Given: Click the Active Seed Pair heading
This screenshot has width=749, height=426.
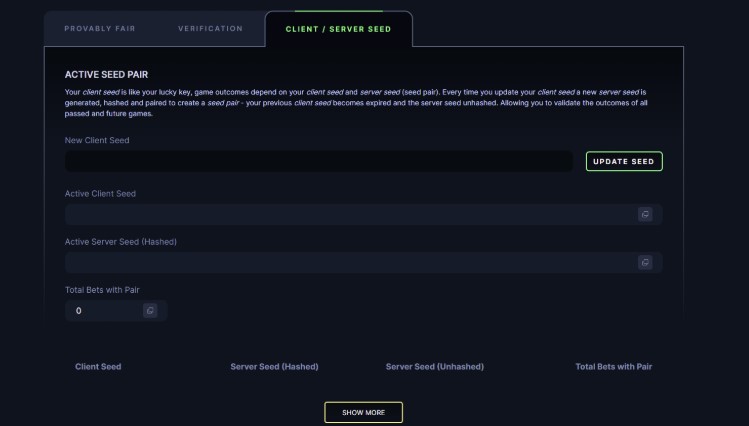Looking at the screenshot, I should coord(106,75).
